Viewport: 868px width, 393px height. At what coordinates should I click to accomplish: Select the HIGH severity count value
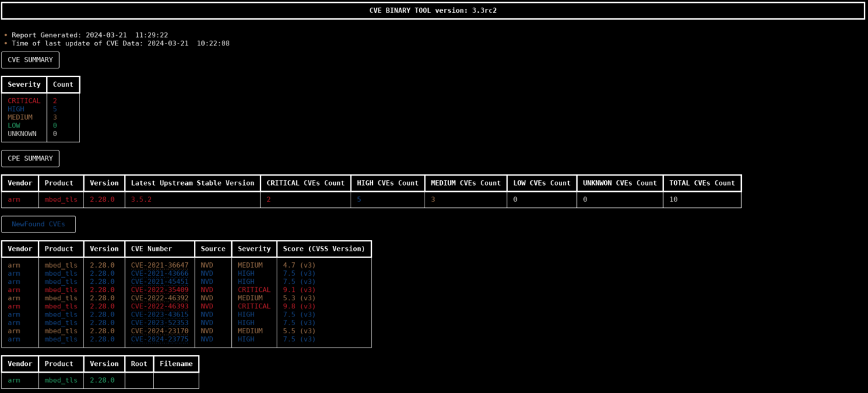pos(54,108)
